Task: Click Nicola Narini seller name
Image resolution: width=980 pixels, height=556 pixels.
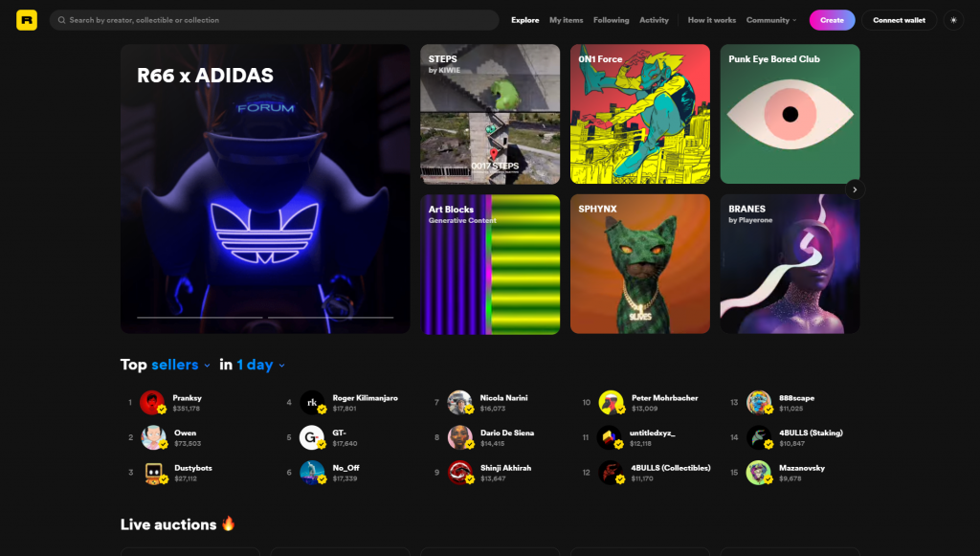Action: pos(503,398)
